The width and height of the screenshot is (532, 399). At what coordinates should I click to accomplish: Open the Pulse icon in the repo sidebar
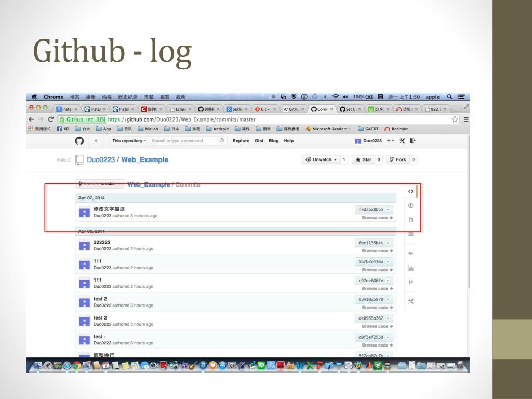[x=410, y=254]
